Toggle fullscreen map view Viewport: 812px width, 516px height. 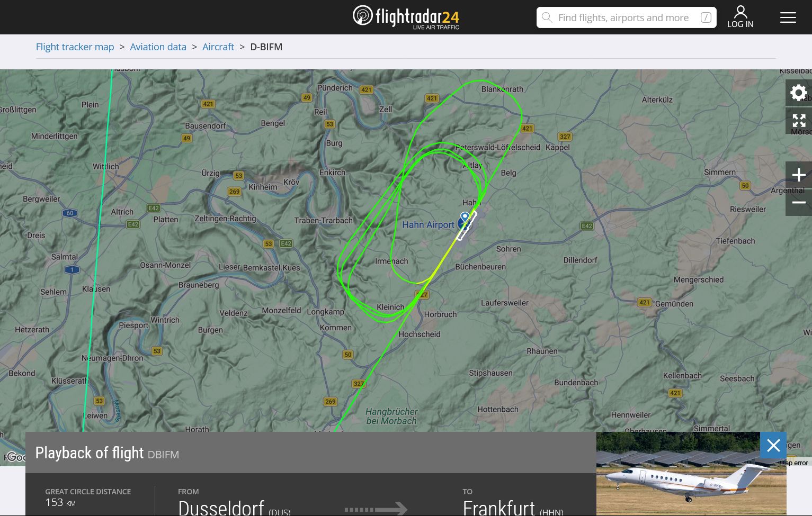799,121
